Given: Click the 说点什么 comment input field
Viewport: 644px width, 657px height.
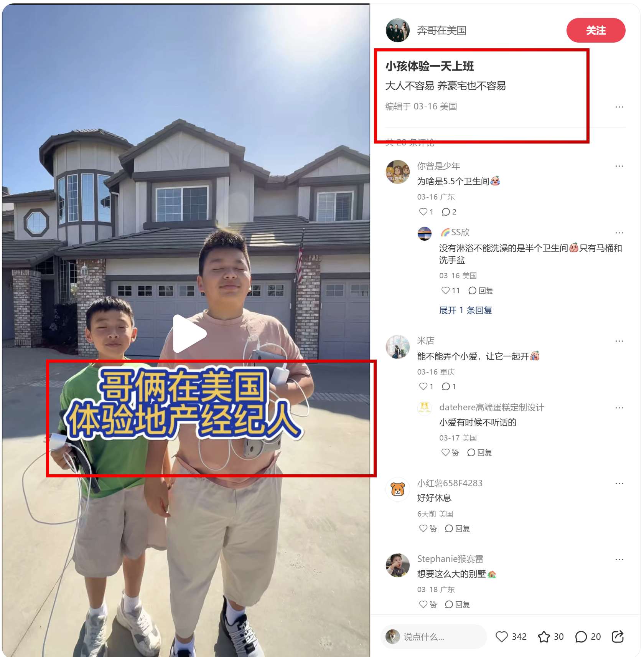Looking at the screenshot, I should 433,637.
